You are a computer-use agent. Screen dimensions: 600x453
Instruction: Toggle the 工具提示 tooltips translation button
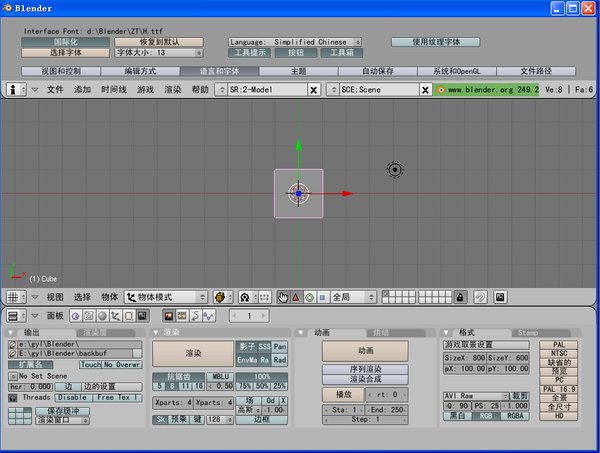click(x=252, y=53)
